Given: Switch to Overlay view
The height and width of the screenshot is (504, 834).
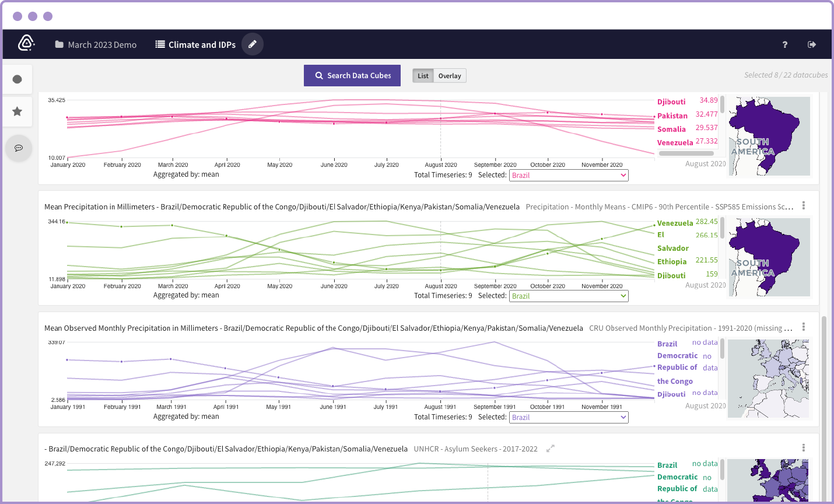Looking at the screenshot, I should (450, 76).
